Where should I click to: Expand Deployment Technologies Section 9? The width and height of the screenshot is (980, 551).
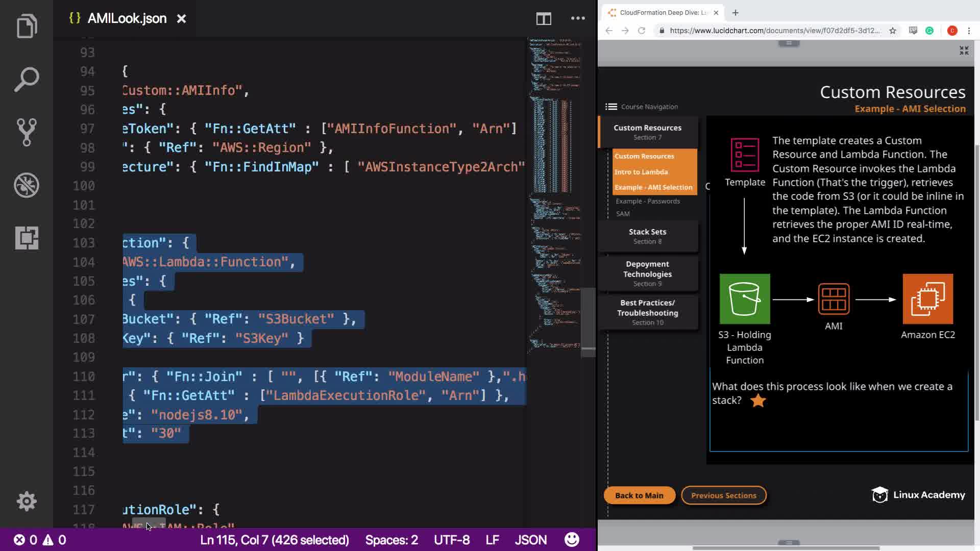647,273
